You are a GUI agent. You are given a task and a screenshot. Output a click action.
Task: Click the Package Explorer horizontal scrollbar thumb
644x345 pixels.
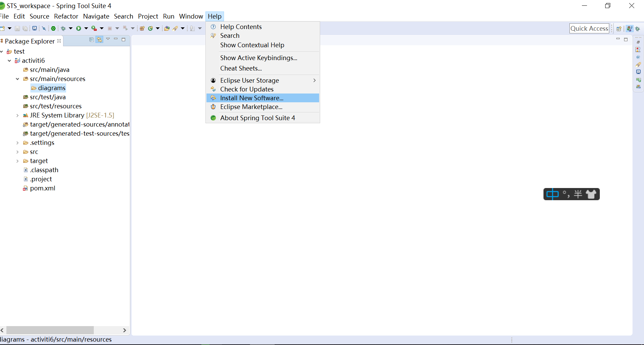[x=50, y=330]
